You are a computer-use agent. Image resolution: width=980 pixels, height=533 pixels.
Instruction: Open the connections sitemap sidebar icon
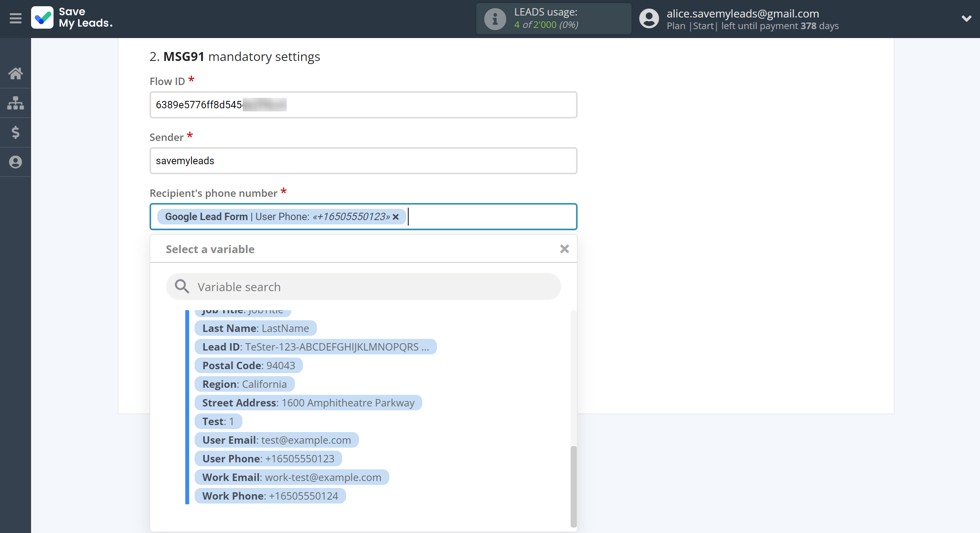pyautogui.click(x=16, y=103)
